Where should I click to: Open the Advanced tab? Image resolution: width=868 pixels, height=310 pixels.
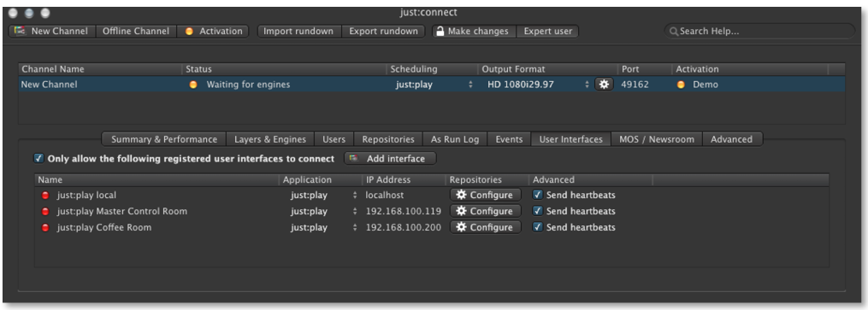tap(732, 139)
